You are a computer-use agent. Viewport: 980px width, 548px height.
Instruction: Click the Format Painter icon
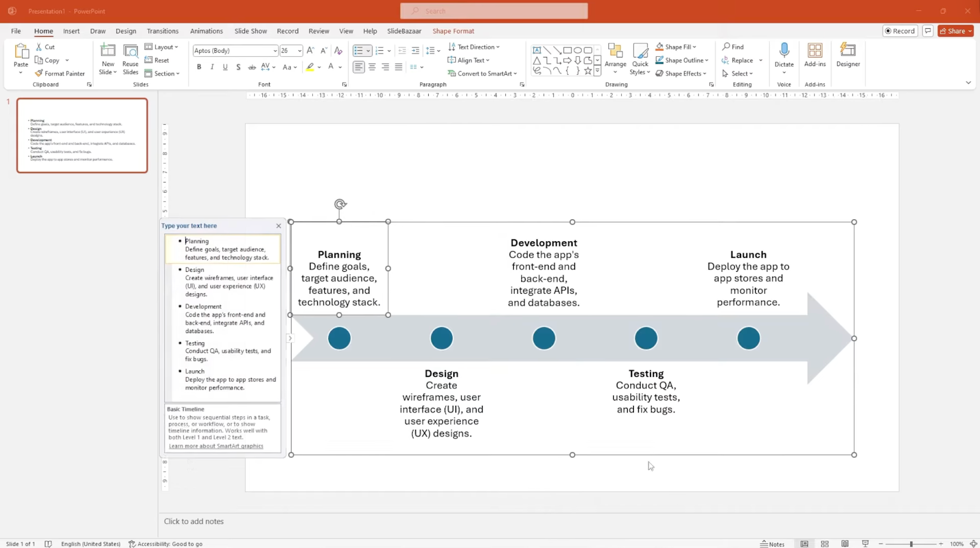click(x=39, y=73)
